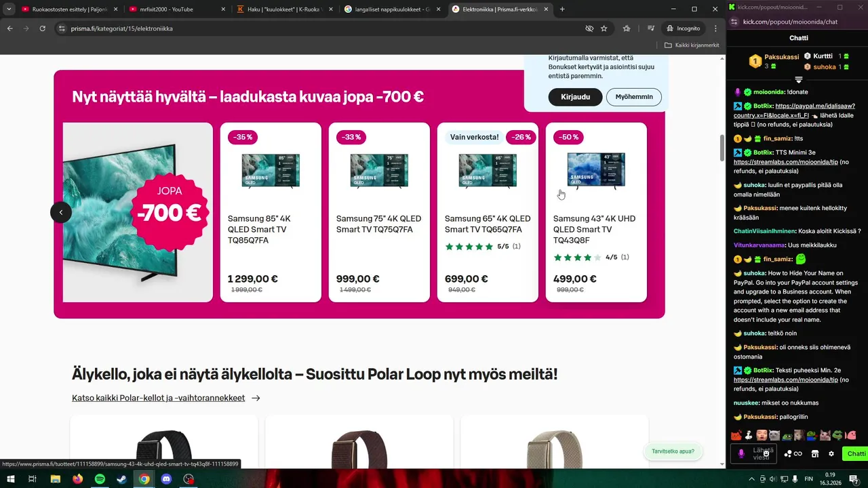Image resolution: width=868 pixels, height=488 pixels.
Task: Send message with green Chatti button
Action: pos(856,453)
